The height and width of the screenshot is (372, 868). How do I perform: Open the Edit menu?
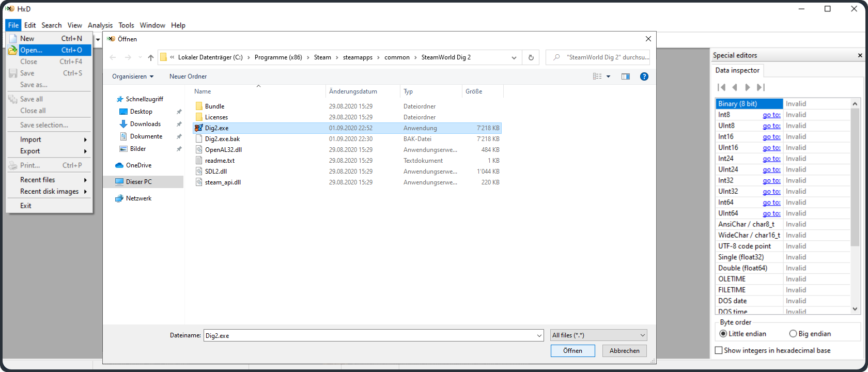[x=30, y=25]
